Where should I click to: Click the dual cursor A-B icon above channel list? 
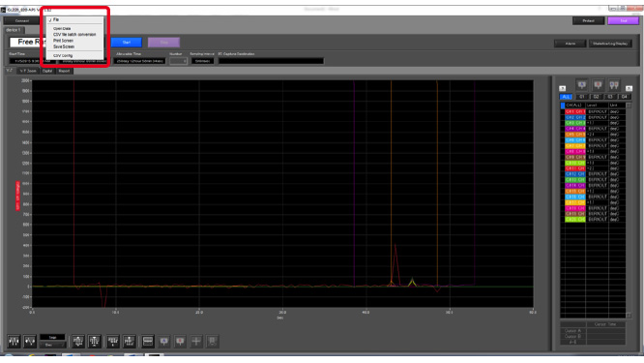click(614, 84)
